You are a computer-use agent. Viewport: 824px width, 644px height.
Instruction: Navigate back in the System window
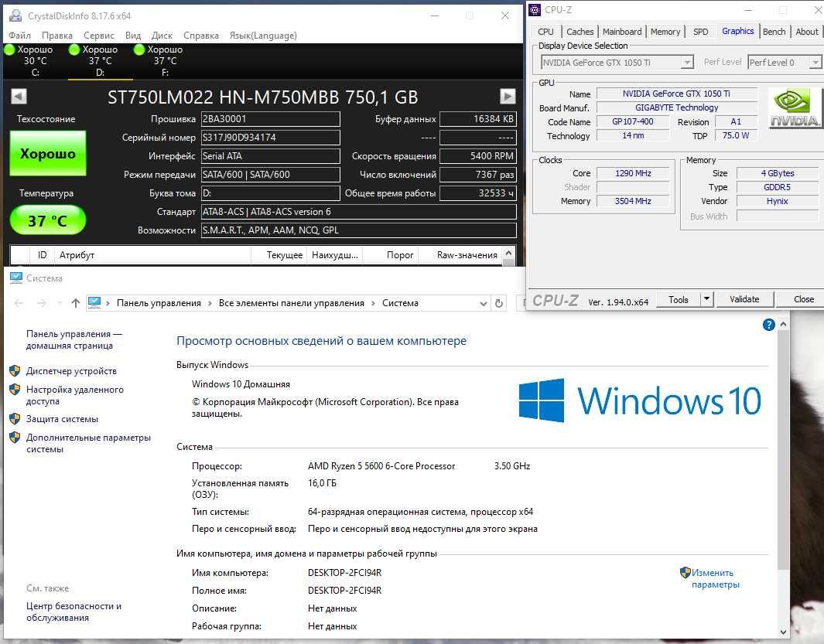19,303
